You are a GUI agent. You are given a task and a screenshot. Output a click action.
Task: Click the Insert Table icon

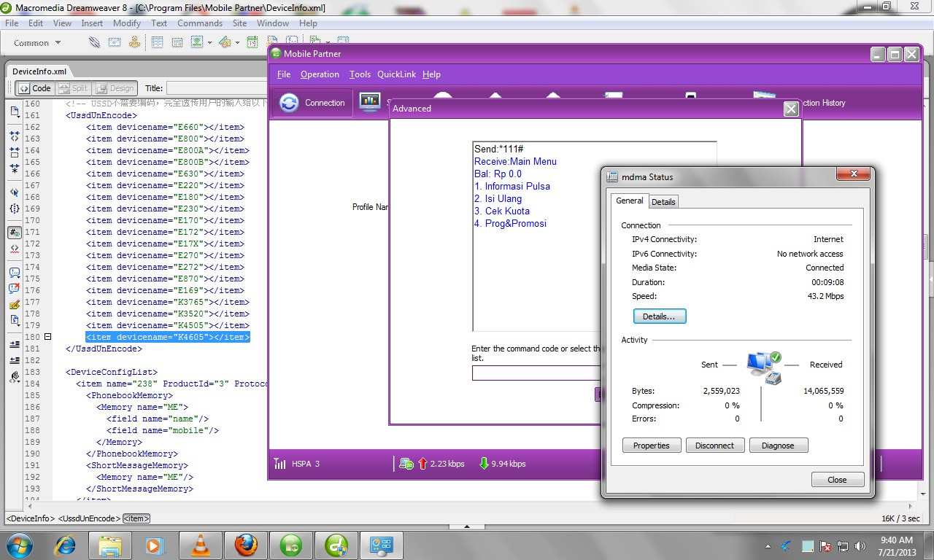[x=157, y=42]
